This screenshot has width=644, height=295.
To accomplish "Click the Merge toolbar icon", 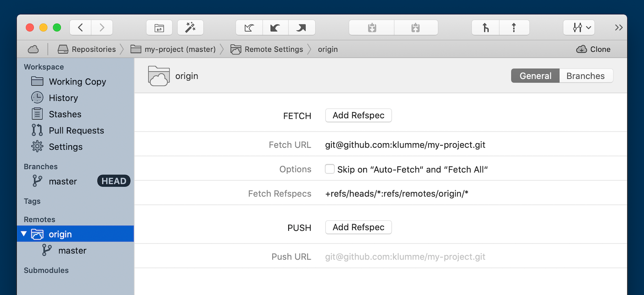I will pos(485,28).
